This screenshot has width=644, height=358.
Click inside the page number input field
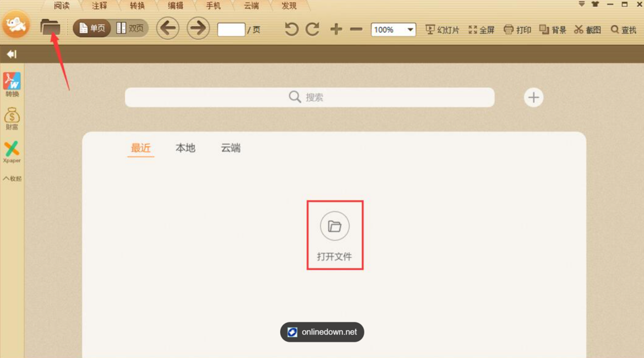(x=231, y=30)
